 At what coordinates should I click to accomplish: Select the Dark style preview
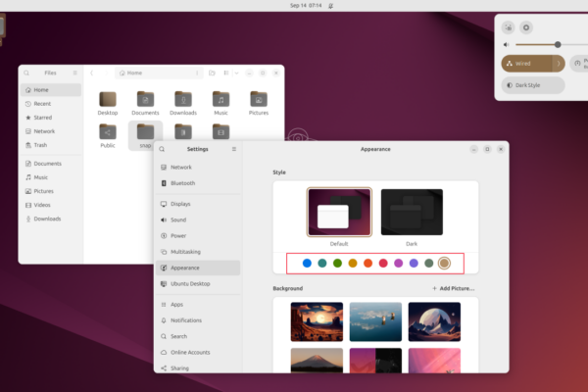pyautogui.click(x=411, y=210)
